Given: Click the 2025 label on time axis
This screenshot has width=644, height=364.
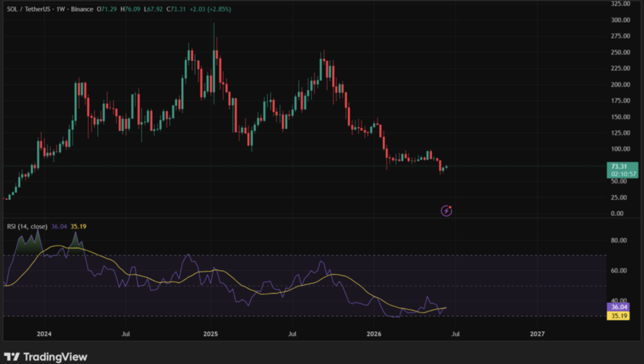Looking at the screenshot, I should pyautogui.click(x=210, y=334).
